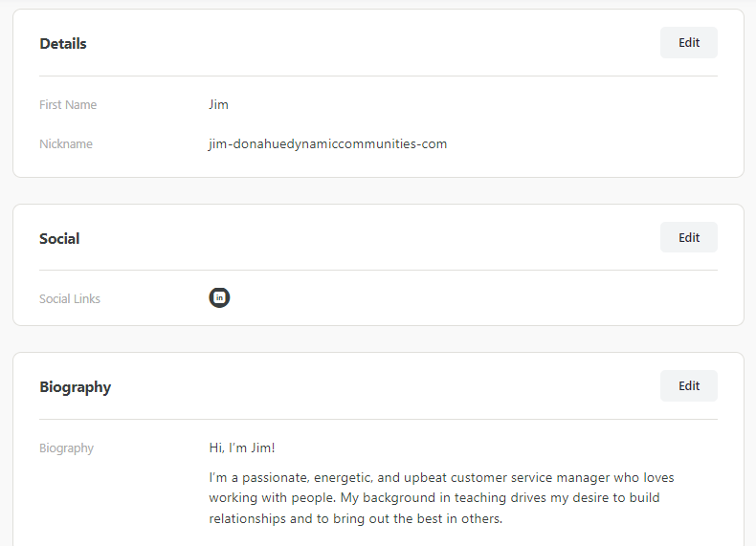Click the nickname jim-donahuedynamiccommunities-com

tap(328, 144)
